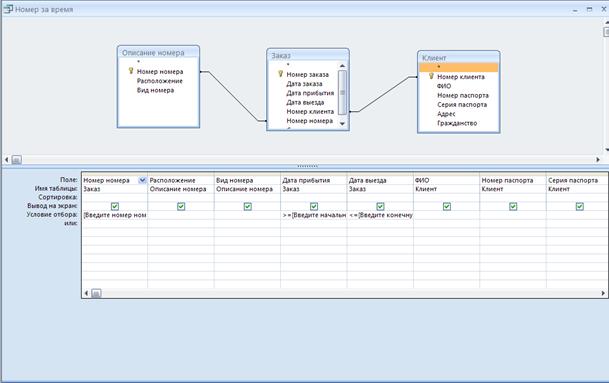
Task: Open the field dropdown in the Номер номера cell
Action: [143, 180]
